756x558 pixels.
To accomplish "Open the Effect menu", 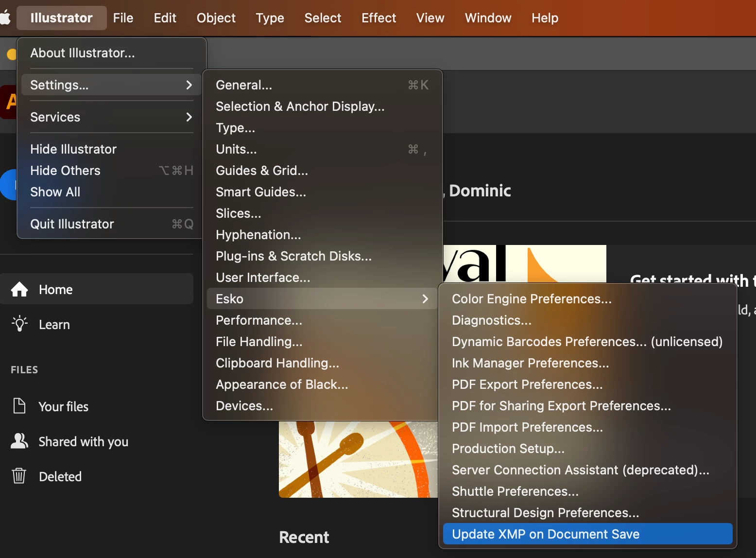I will pos(379,18).
